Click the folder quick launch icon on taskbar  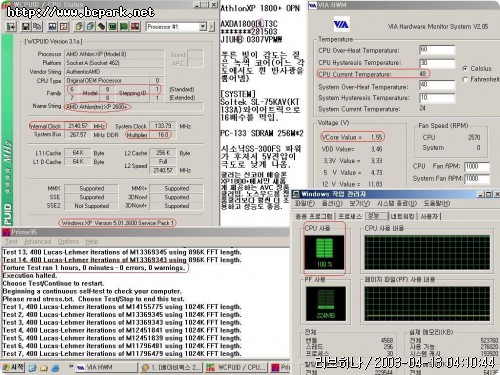pos(44,368)
